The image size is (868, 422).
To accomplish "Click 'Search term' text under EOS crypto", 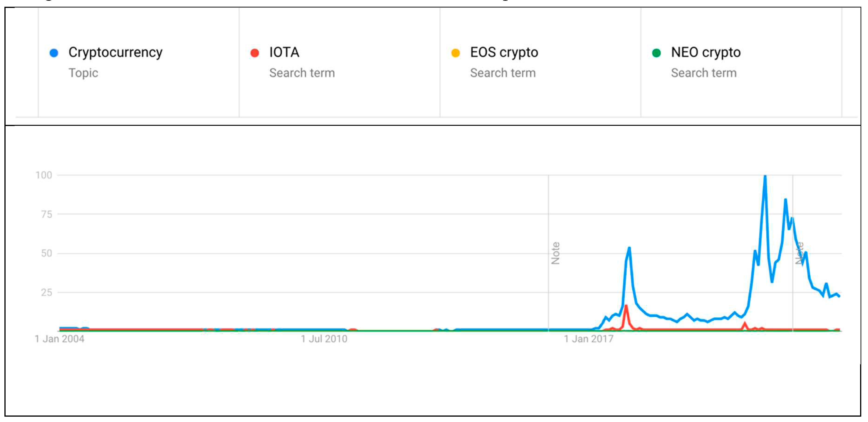I will (x=503, y=73).
